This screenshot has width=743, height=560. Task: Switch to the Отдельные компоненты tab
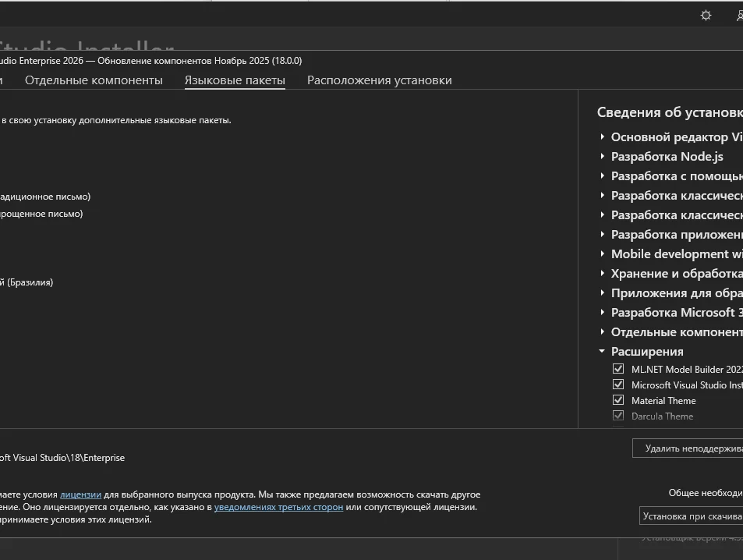pyautogui.click(x=94, y=80)
